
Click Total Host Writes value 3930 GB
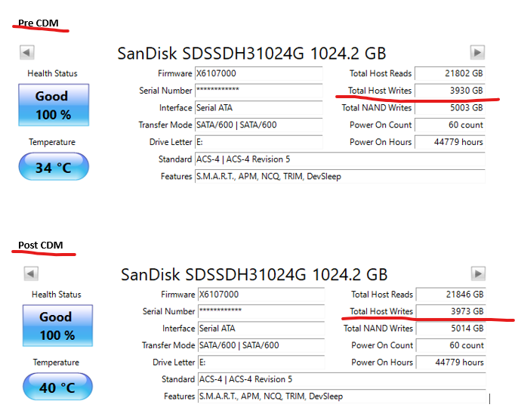point(450,91)
